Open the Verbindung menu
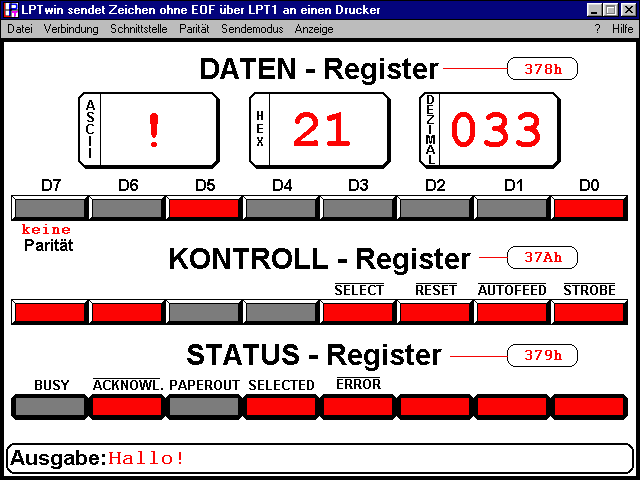This screenshot has height=480, width=640. [x=71, y=29]
